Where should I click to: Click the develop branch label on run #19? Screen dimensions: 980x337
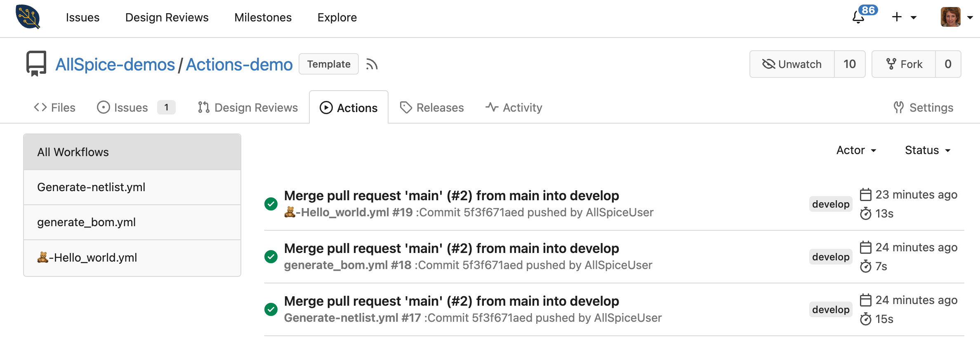coord(831,204)
